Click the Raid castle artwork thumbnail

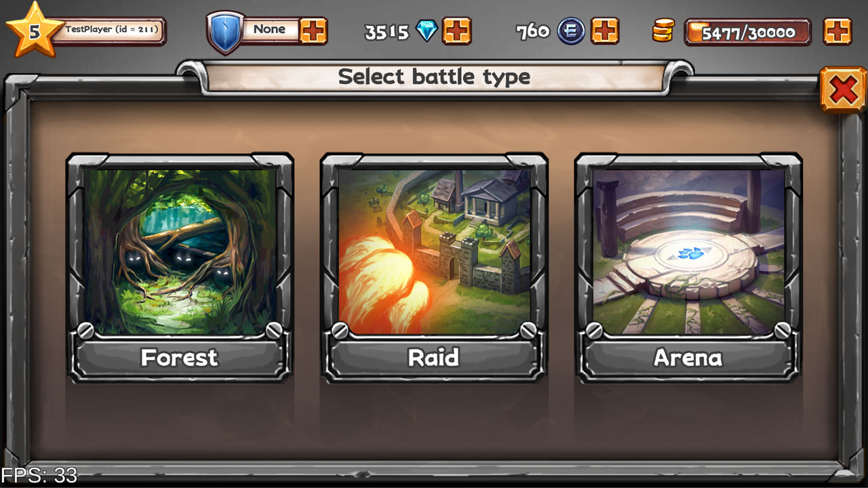click(x=434, y=252)
